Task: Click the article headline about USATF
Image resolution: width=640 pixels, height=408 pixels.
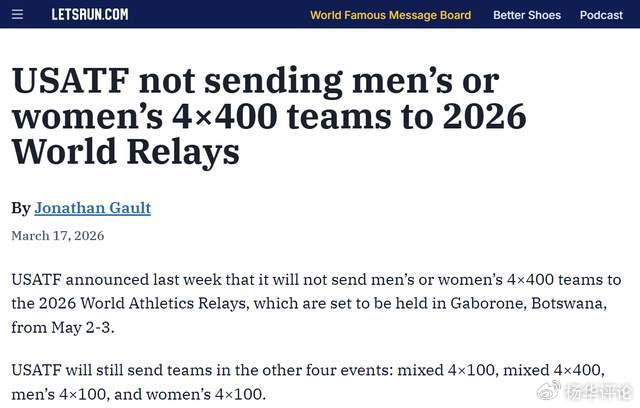Action: [x=269, y=117]
